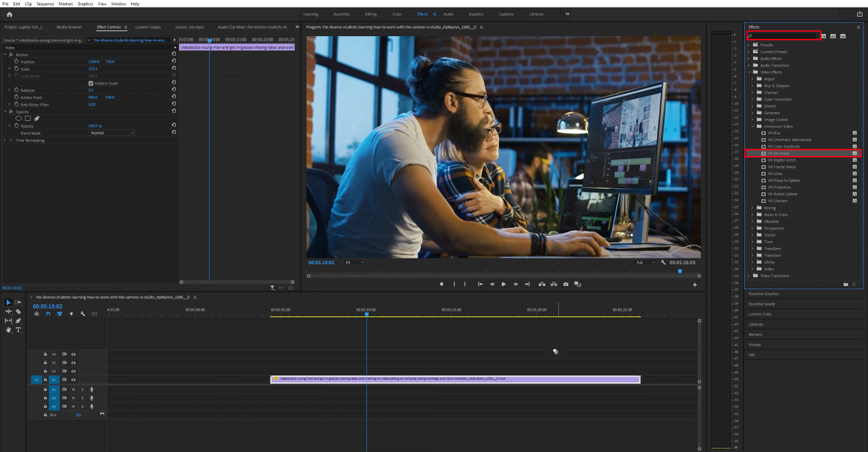Select the Selection tool arrow
Viewport: 868px width, 452px height.
(x=8, y=302)
